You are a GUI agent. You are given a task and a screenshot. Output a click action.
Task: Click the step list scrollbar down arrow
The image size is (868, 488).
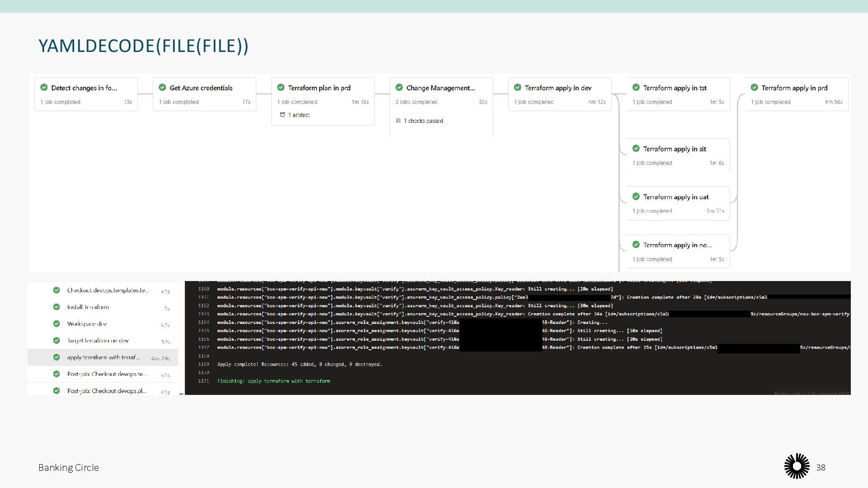181,394
